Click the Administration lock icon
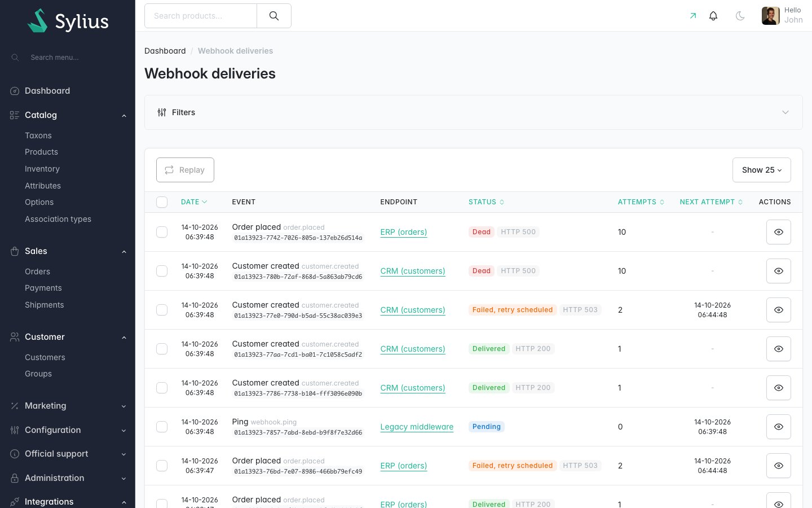The height and width of the screenshot is (508, 812). pyautogui.click(x=15, y=478)
